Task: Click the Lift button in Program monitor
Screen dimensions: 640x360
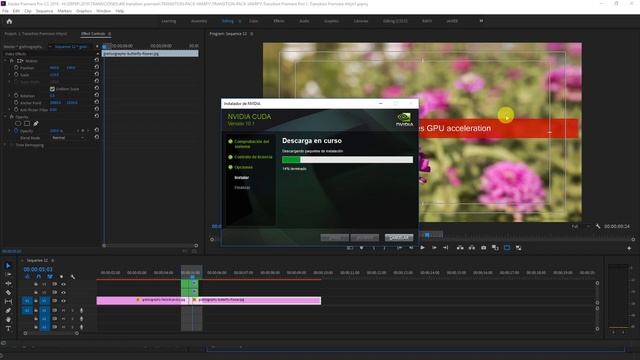Action: [460, 248]
